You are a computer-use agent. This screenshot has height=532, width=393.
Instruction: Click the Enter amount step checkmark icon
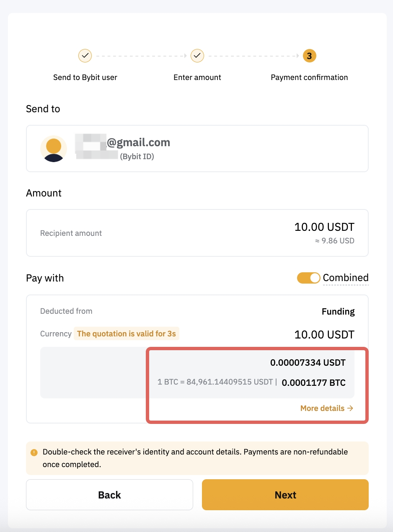(x=197, y=56)
